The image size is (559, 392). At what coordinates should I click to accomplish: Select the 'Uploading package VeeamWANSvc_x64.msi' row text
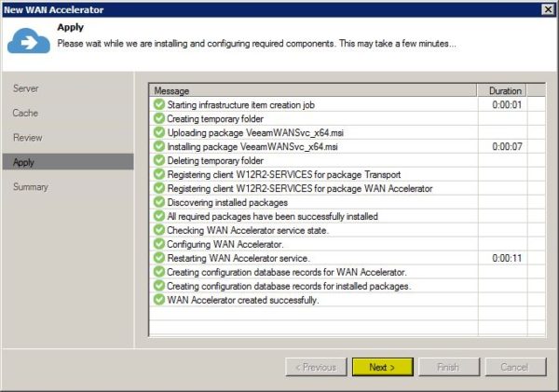click(255, 132)
